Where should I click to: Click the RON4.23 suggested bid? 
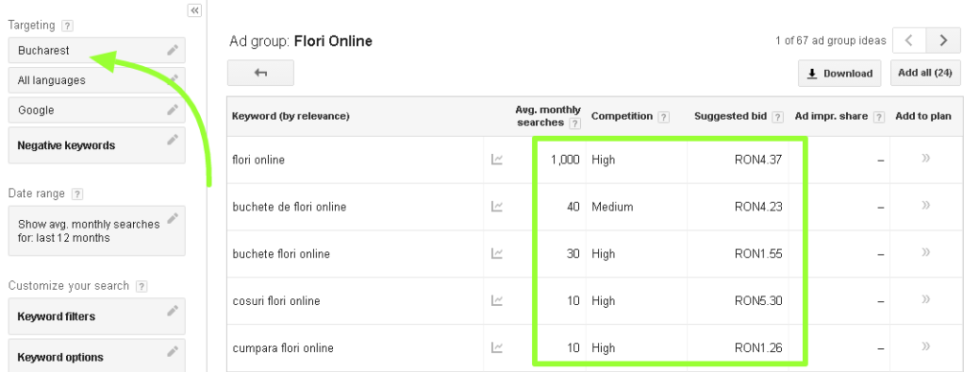click(x=758, y=207)
